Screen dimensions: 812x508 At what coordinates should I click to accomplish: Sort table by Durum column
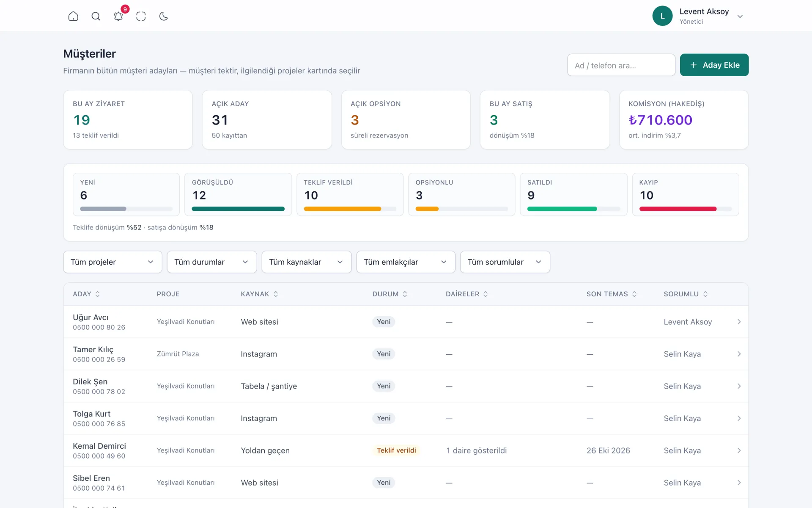pos(390,294)
